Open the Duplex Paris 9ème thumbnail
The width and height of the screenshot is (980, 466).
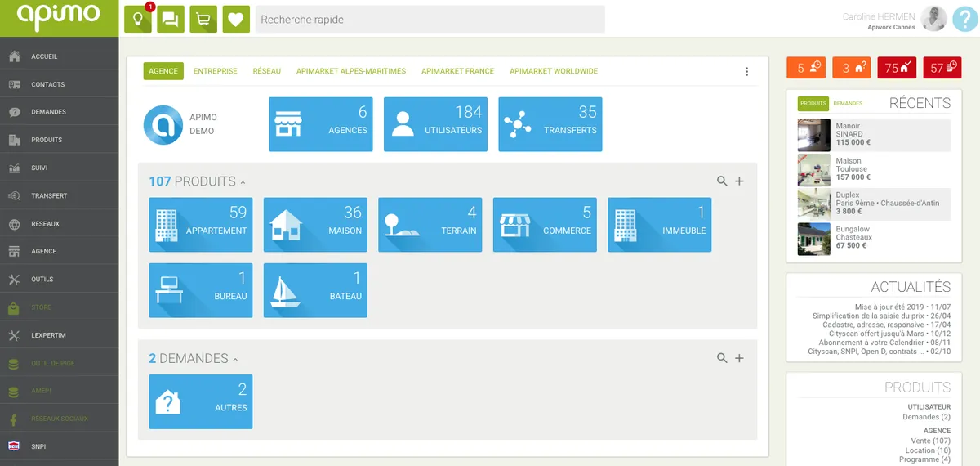(x=814, y=204)
